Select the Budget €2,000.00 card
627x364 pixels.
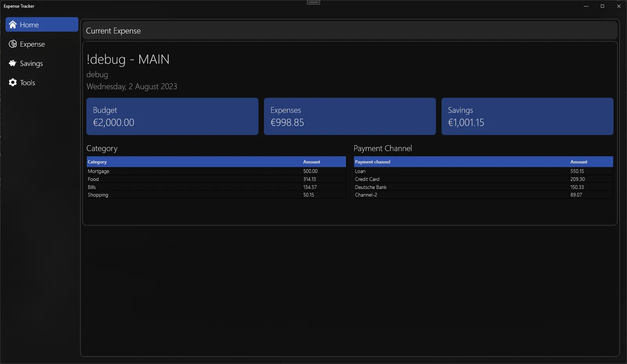click(172, 116)
